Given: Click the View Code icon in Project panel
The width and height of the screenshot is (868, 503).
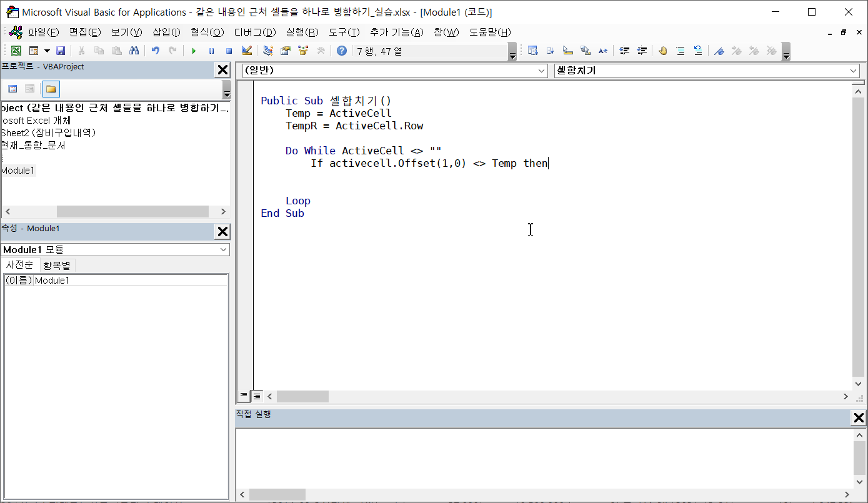Looking at the screenshot, I should coord(12,89).
